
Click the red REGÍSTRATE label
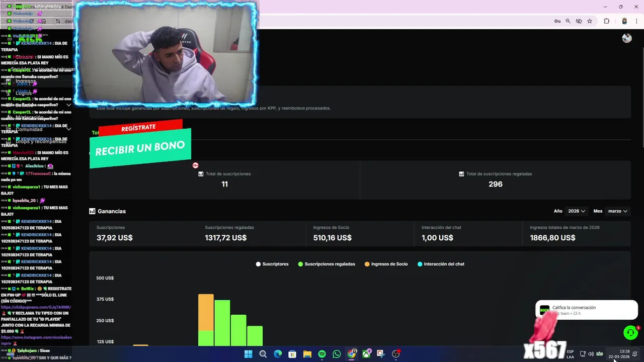tap(138, 128)
